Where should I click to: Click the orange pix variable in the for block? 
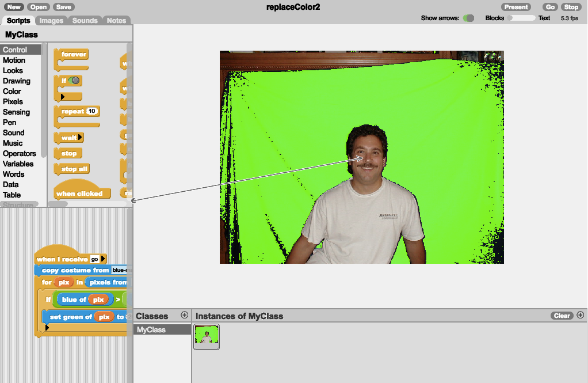coord(64,282)
